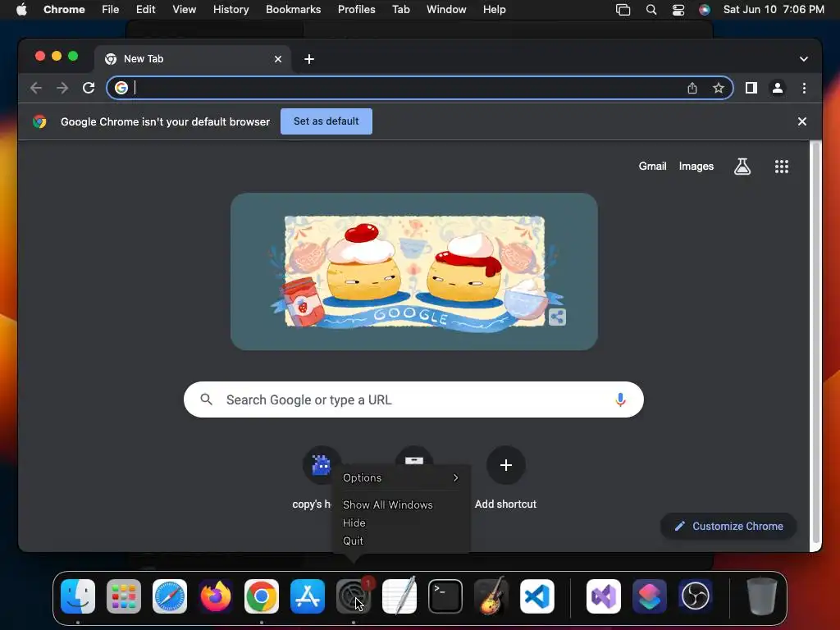This screenshot has height=630, width=840.
Task: Open the Trash in the dock
Action: click(x=762, y=596)
